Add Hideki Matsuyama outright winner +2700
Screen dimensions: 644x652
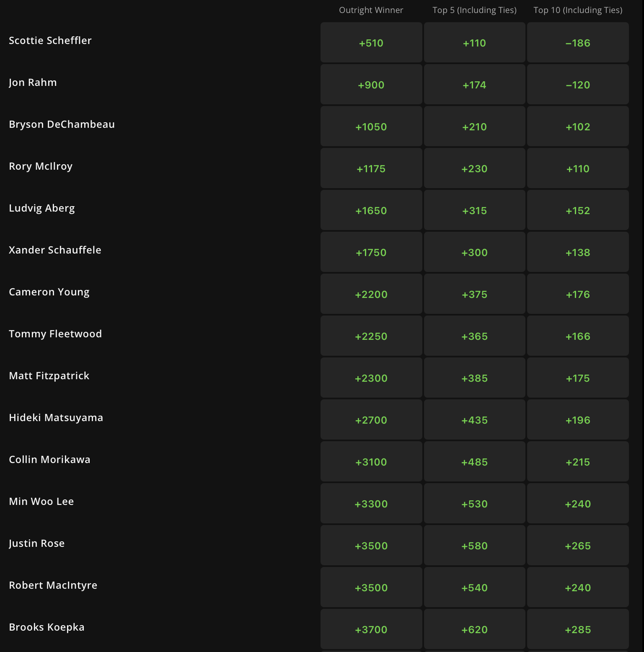pyautogui.click(x=371, y=420)
